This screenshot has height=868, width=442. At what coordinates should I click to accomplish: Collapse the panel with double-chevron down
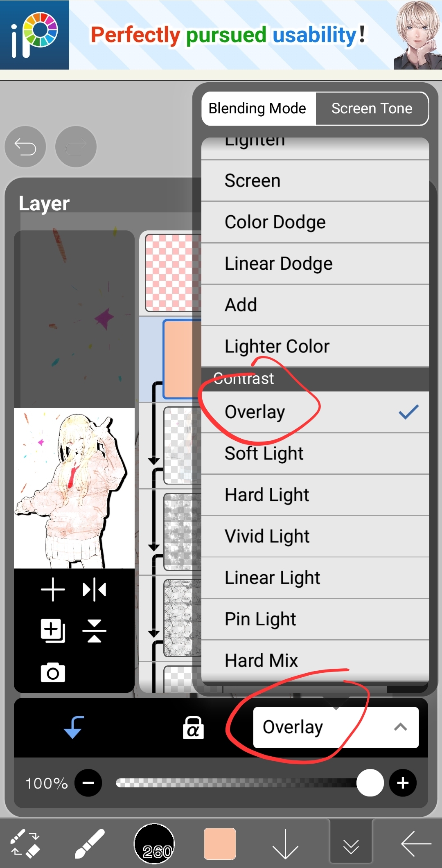point(351,843)
